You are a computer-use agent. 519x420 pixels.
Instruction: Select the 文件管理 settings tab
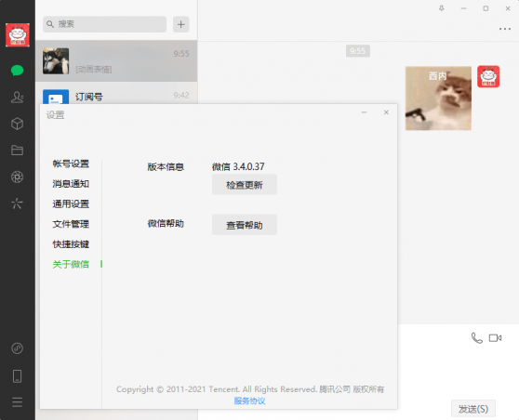[71, 224]
